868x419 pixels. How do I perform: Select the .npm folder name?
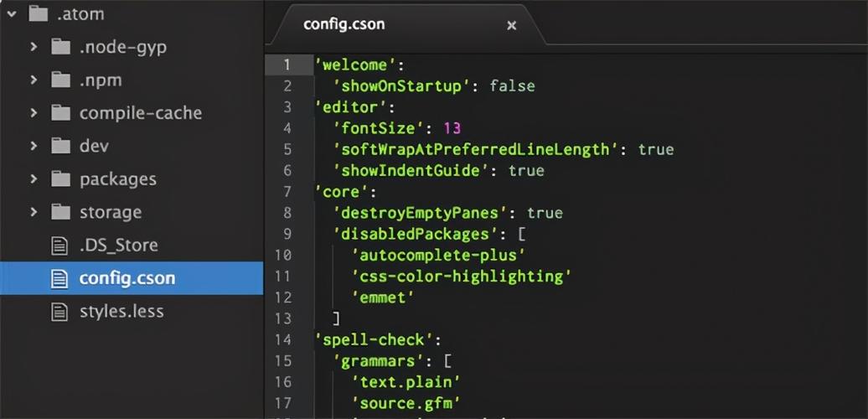[101, 80]
